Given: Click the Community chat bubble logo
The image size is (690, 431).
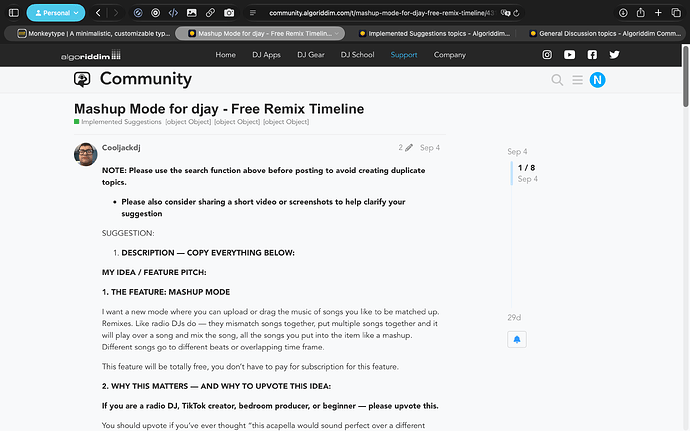Looking at the screenshot, I should [82, 79].
